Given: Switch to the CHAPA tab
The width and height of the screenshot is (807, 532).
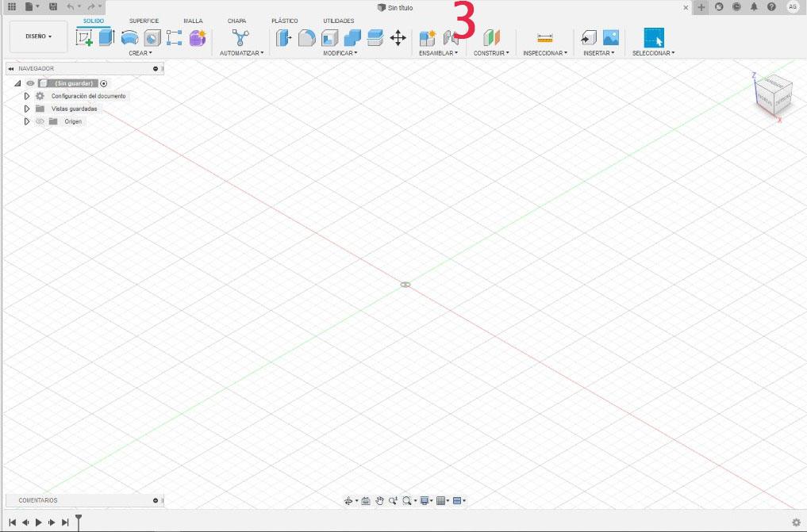Looking at the screenshot, I should point(236,21).
